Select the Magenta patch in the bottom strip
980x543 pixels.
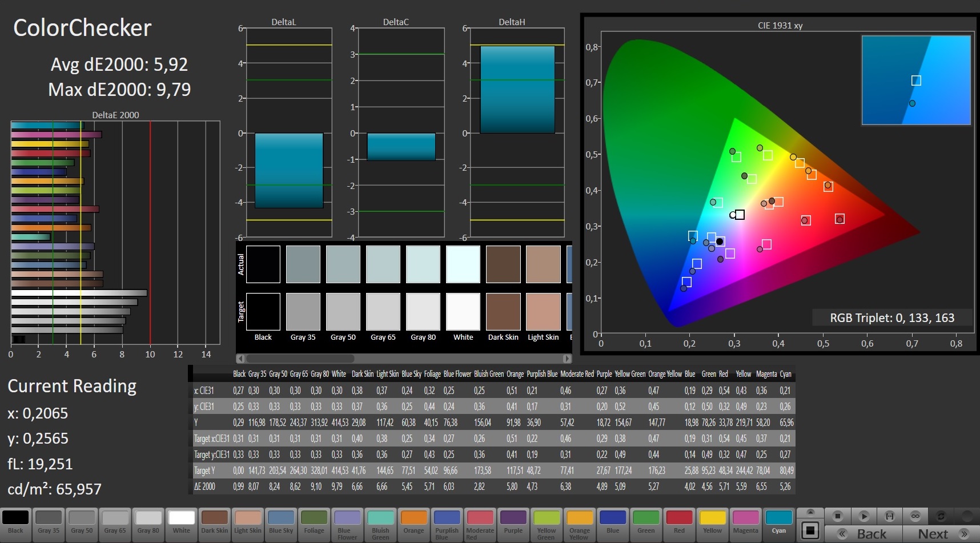coord(746,525)
